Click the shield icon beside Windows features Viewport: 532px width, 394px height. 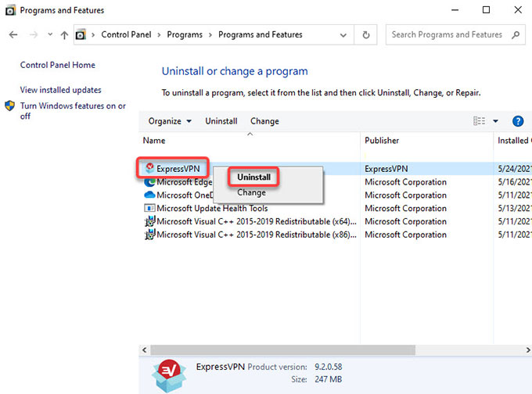[10, 106]
